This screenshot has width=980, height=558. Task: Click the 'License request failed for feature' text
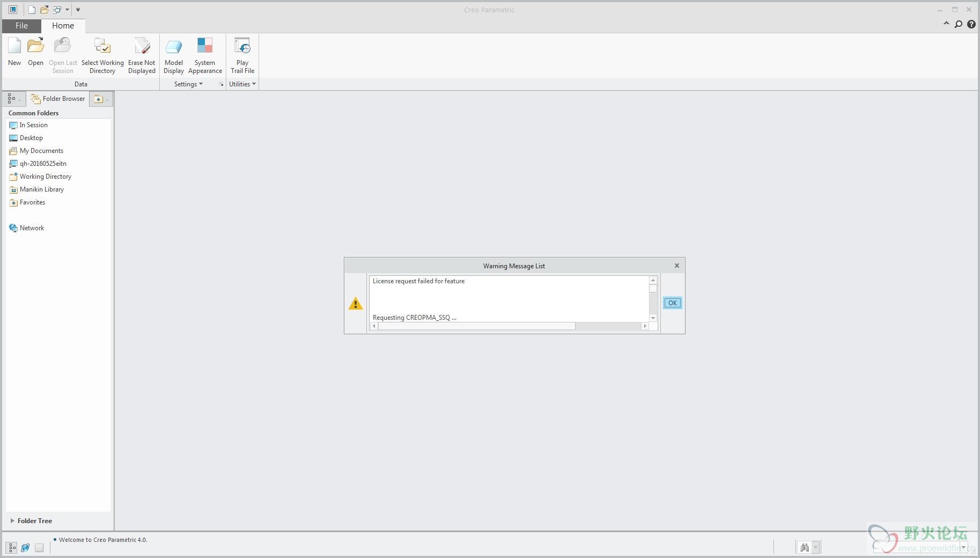coord(418,281)
